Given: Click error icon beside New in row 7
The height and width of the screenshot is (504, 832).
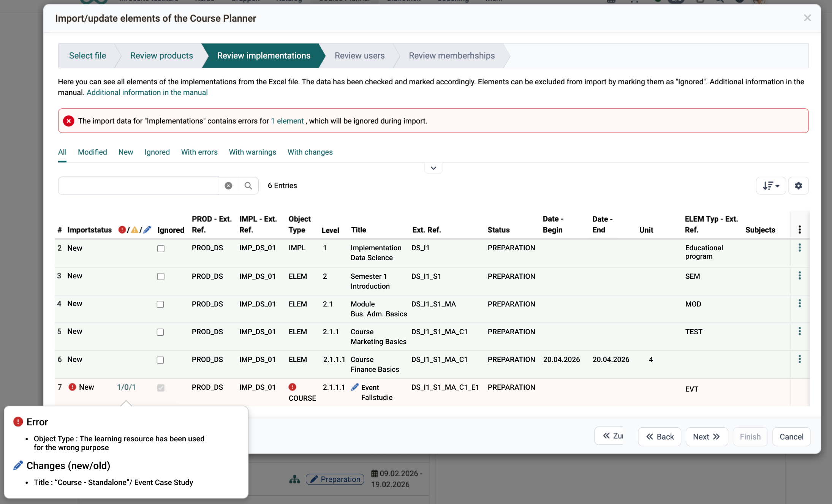Looking at the screenshot, I should point(72,387).
